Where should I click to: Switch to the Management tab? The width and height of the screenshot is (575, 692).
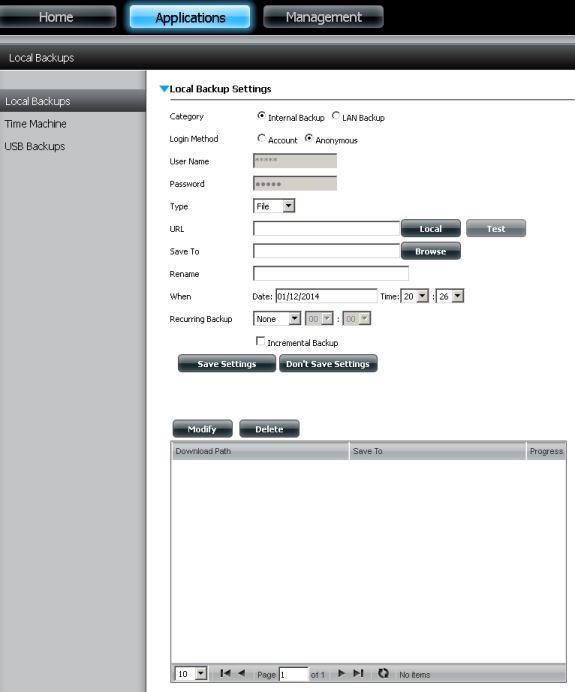pos(323,17)
